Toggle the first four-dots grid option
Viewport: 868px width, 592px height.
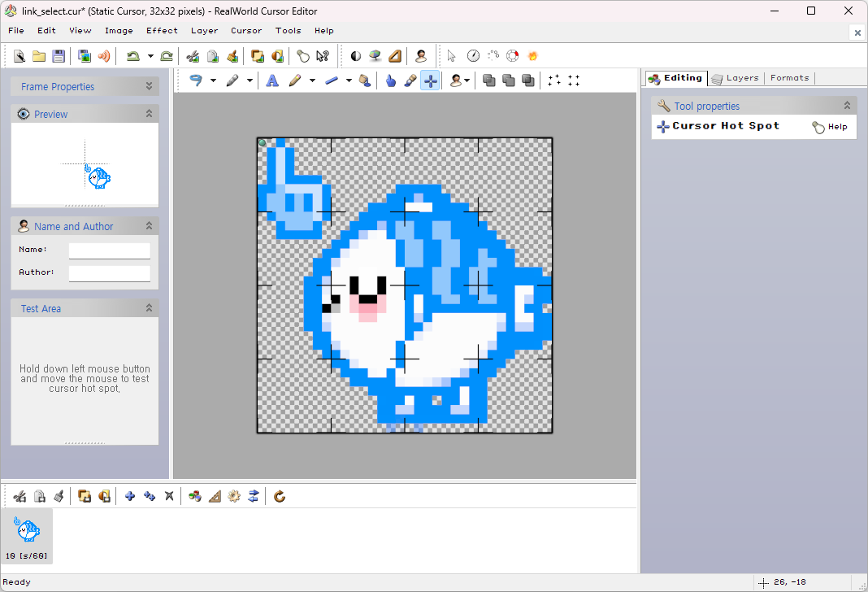coord(554,81)
